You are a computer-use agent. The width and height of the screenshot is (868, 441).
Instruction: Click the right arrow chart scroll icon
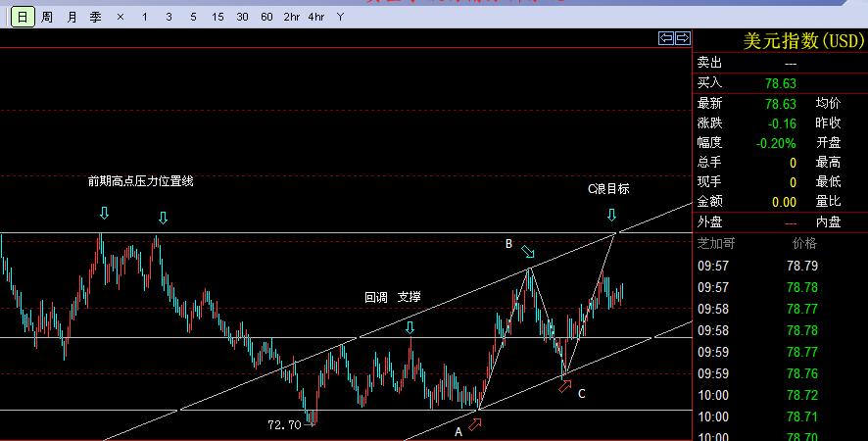(x=683, y=37)
